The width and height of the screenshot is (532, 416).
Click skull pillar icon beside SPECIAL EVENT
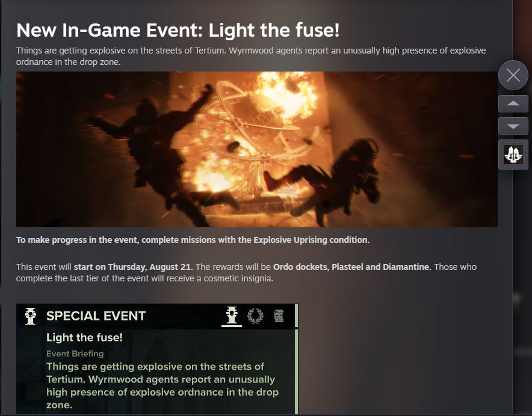click(31, 316)
